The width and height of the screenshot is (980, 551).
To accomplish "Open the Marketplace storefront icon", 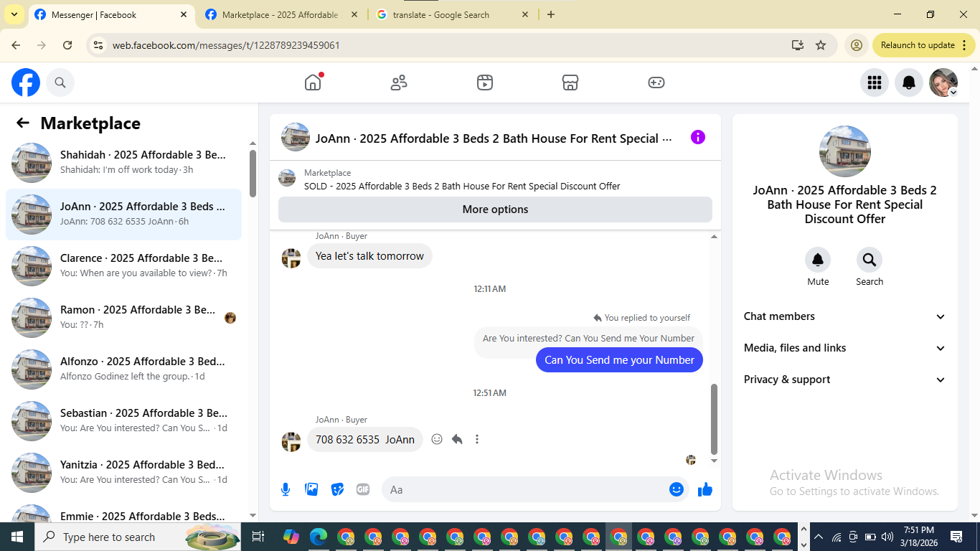I will coord(570,83).
